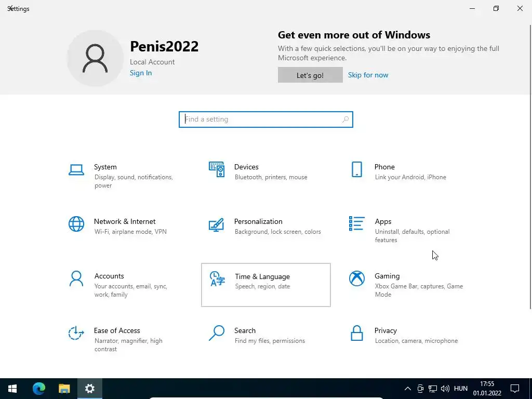The width and height of the screenshot is (532, 399).
Task: Click "Link your Android, iPhone" description
Action: pos(410,177)
